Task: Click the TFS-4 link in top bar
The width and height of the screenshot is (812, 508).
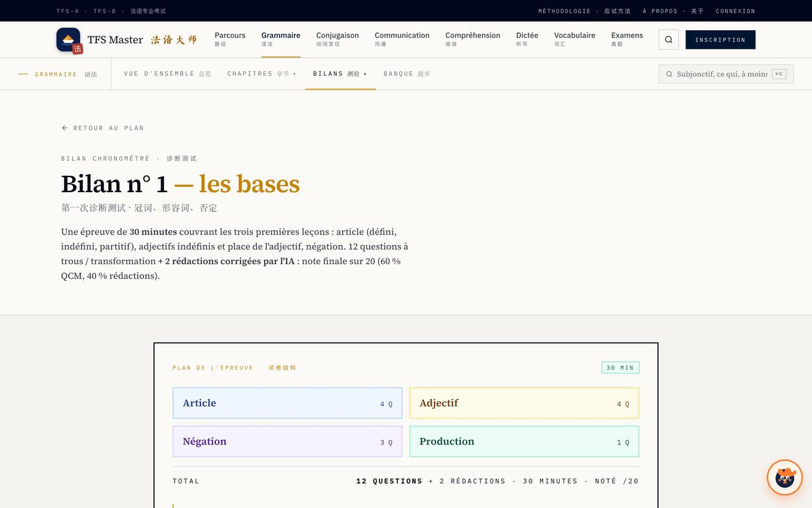Action: click(x=67, y=11)
